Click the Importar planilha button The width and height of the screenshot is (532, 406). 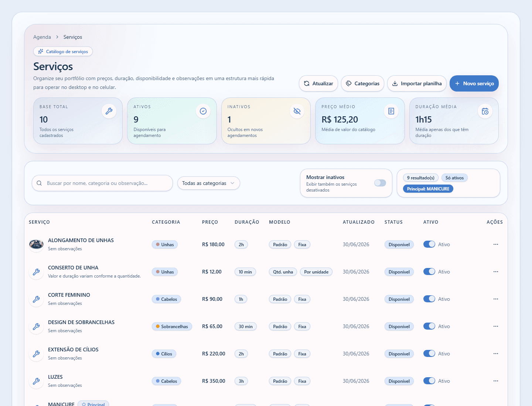[417, 83]
